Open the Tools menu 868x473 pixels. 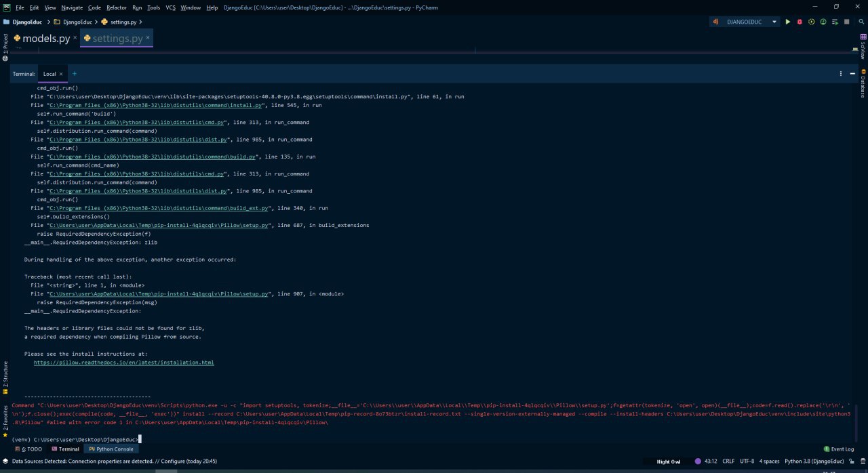click(154, 7)
